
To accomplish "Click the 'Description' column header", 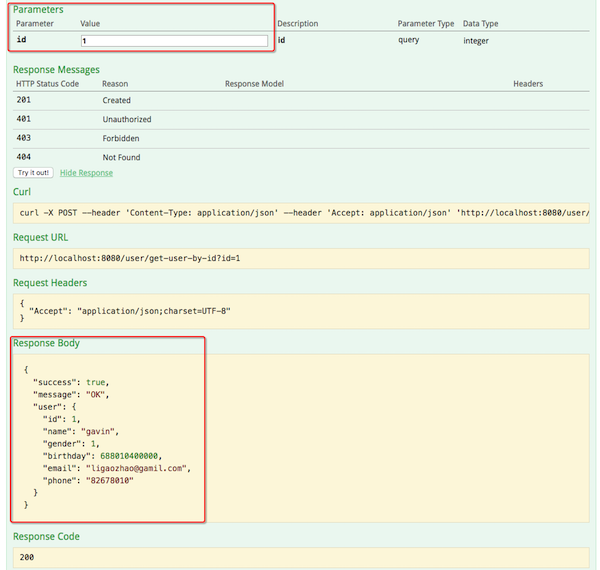I will tap(298, 24).
